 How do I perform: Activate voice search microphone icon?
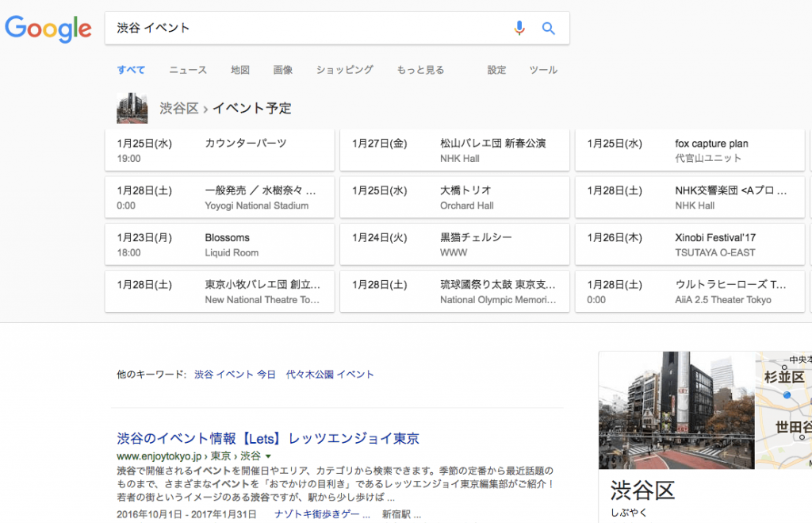coord(519,29)
